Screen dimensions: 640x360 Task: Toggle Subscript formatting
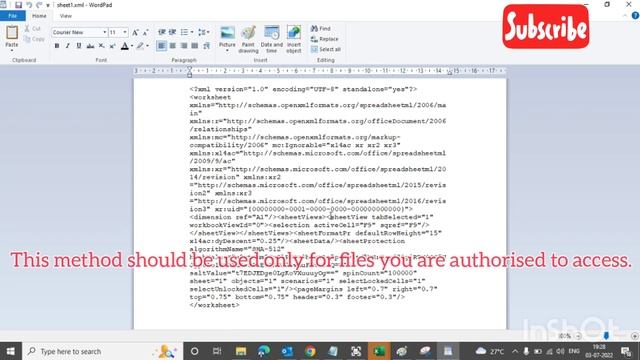point(101,46)
